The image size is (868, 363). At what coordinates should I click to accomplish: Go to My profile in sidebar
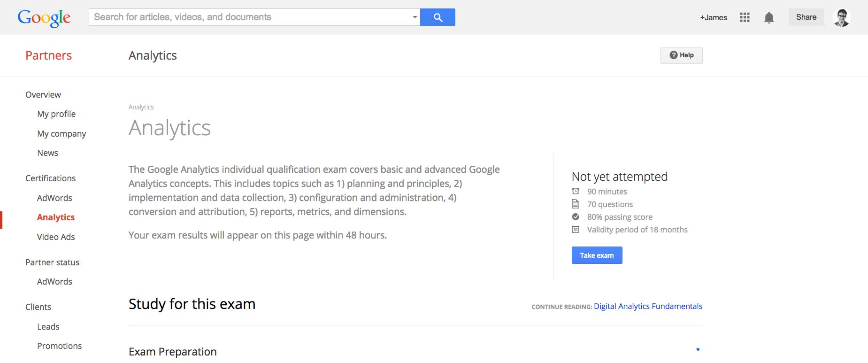pyautogui.click(x=56, y=114)
